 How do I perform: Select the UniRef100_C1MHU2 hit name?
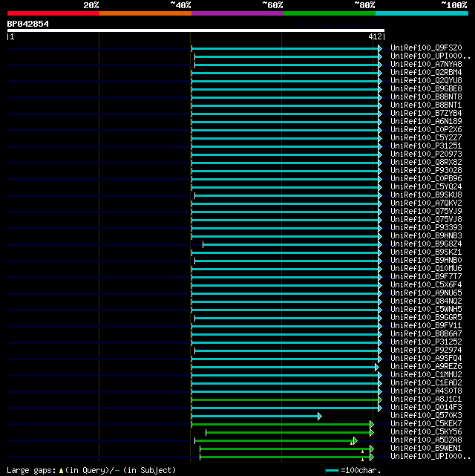(x=426, y=374)
